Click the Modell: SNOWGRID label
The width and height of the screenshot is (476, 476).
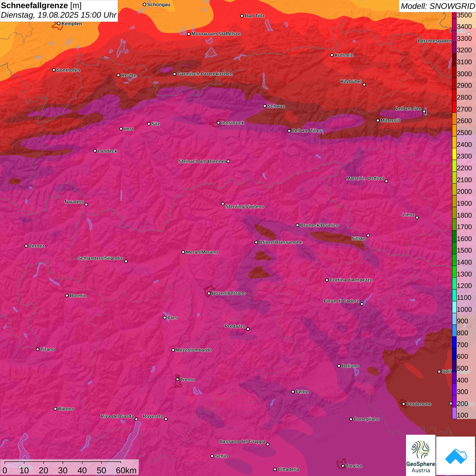[438, 6]
